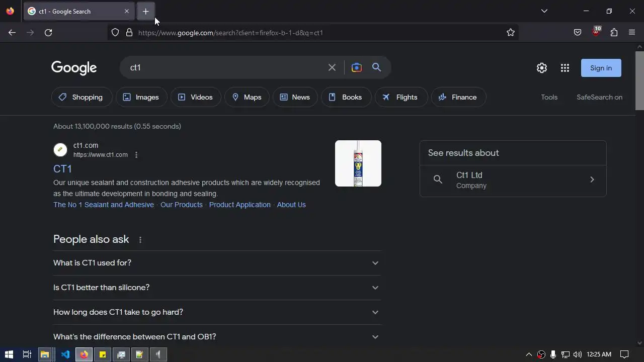Open the Our Products sitelink

[x=182, y=205]
